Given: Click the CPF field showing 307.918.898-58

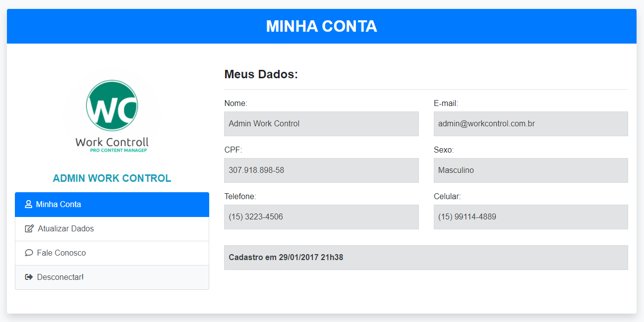Looking at the screenshot, I should click(x=321, y=170).
